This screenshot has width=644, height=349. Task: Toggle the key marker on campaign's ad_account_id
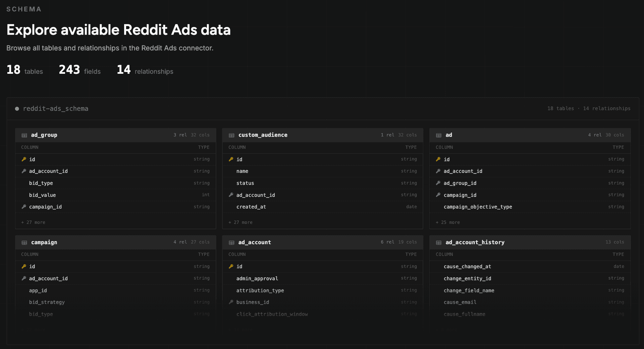(x=23, y=278)
